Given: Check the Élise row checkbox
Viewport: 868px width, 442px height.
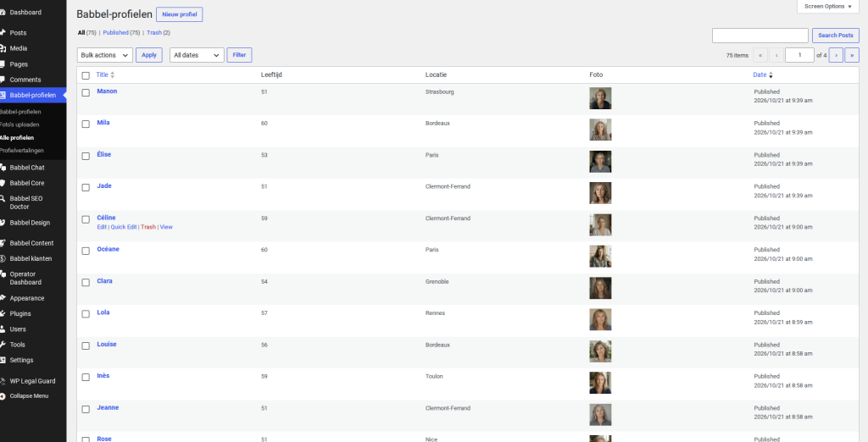Looking at the screenshot, I should (86, 156).
